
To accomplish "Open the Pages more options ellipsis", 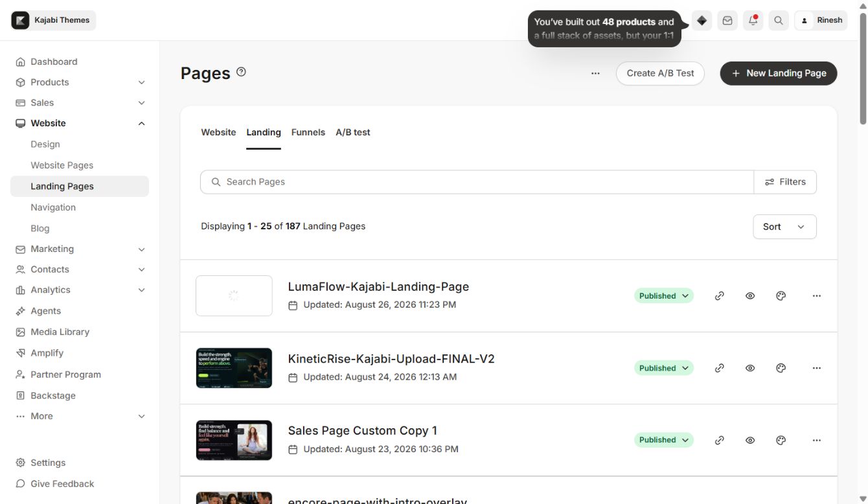I will pos(595,73).
